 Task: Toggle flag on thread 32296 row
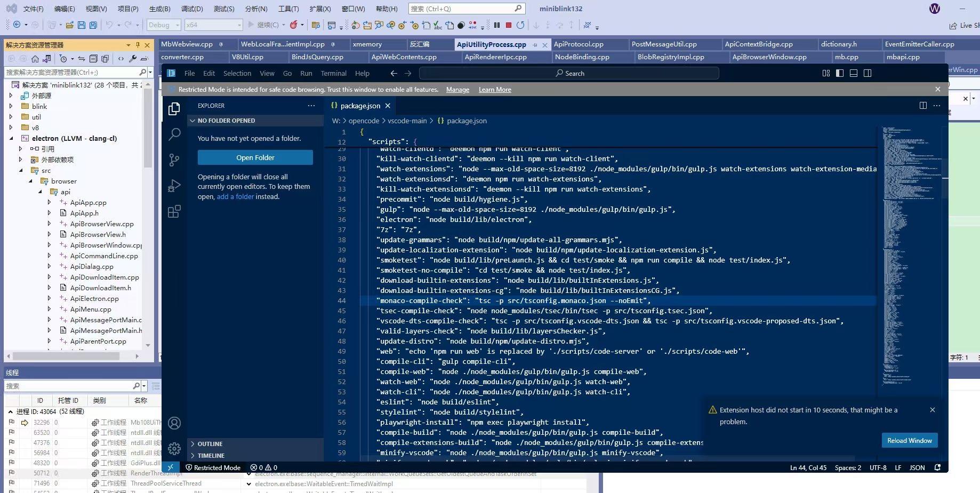pyautogui.click(x=11, y=423)
